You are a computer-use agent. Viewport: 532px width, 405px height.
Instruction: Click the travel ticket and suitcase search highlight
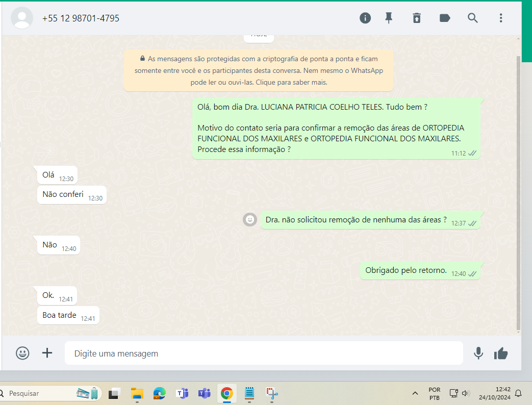(x=88, y=393)
